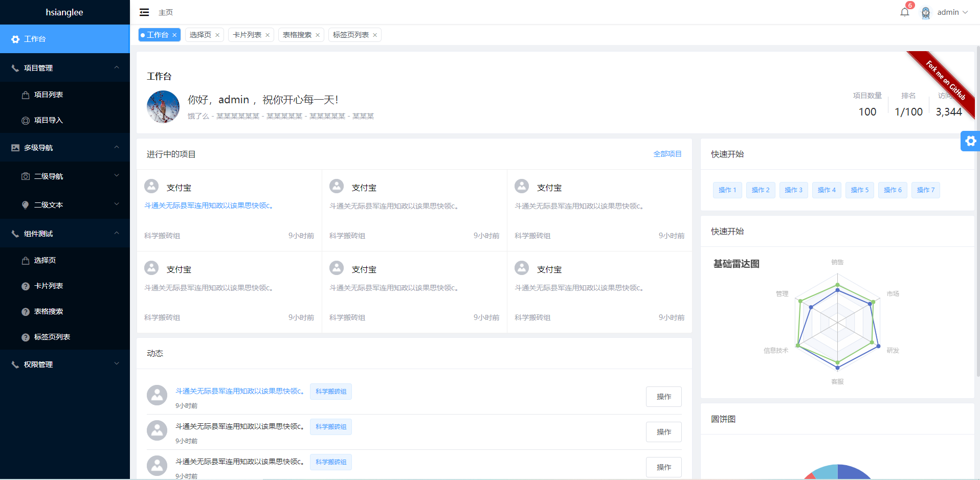The height and width of the screenshot is (480, 980).
Task: Click the user avatar photo in 工作台
Action: [x=163, y=107]
